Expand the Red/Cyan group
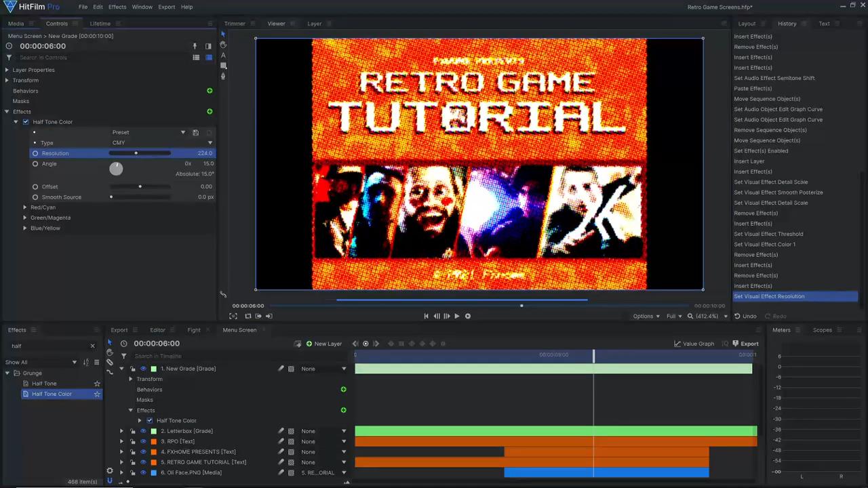Screen dimensions: 868x488 [25, 207]
